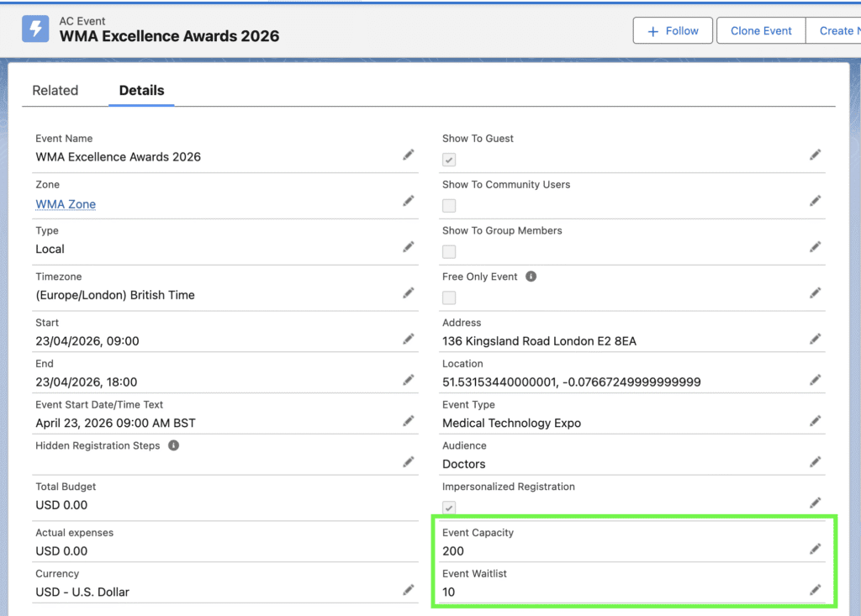Edit the Currency field pencil icon
This screenshot has height=616, width=861.
[x=408, y=590]
